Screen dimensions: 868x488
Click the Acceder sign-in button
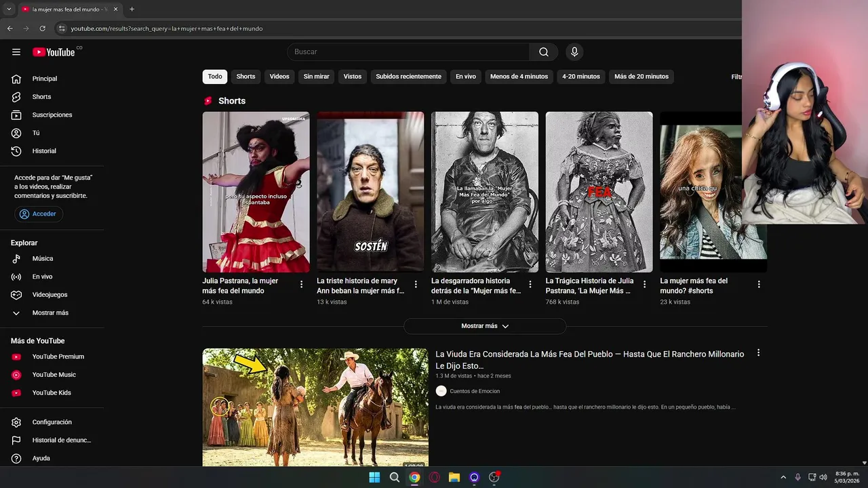(x=38, y=213)
